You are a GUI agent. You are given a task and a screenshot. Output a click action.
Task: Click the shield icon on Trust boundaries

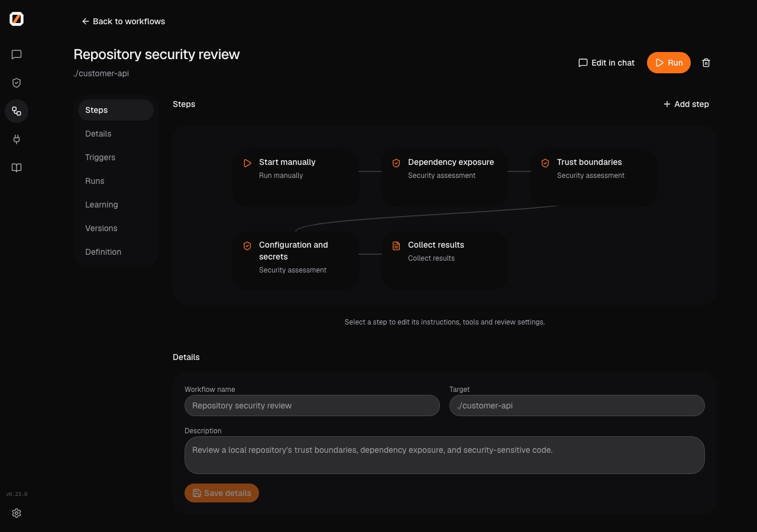[x=545, y=163]
